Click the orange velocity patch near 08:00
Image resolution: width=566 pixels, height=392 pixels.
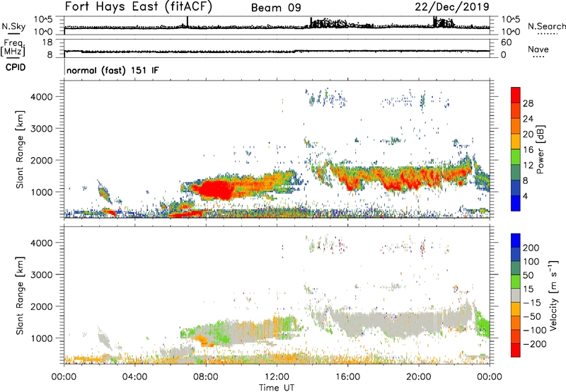click(204, 340)
